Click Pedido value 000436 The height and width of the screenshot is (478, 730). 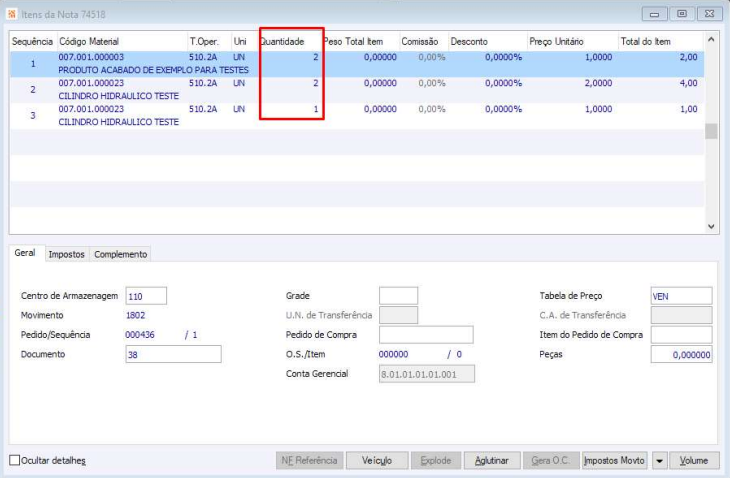coord(140,335)
